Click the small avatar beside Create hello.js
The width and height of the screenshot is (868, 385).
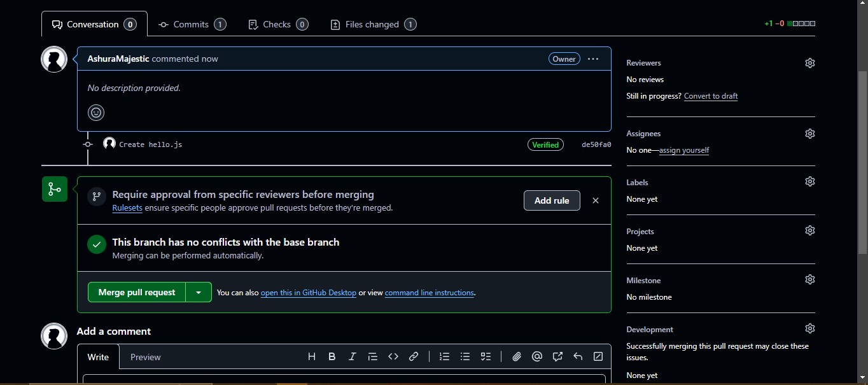(x=109, y=143)
